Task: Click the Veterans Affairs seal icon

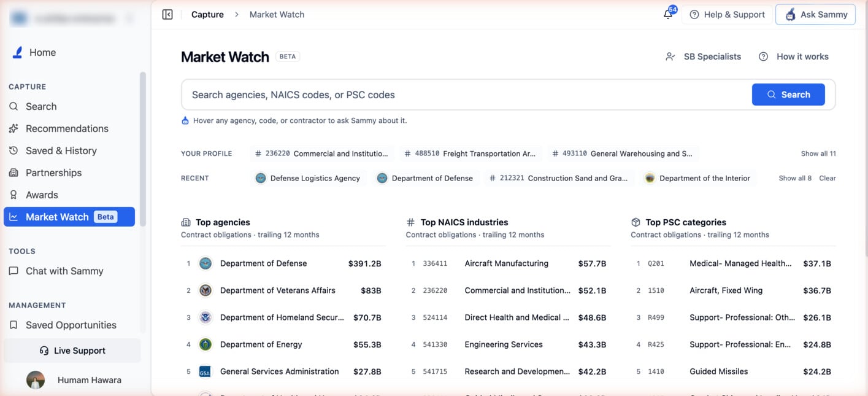Action: [205, 290]
